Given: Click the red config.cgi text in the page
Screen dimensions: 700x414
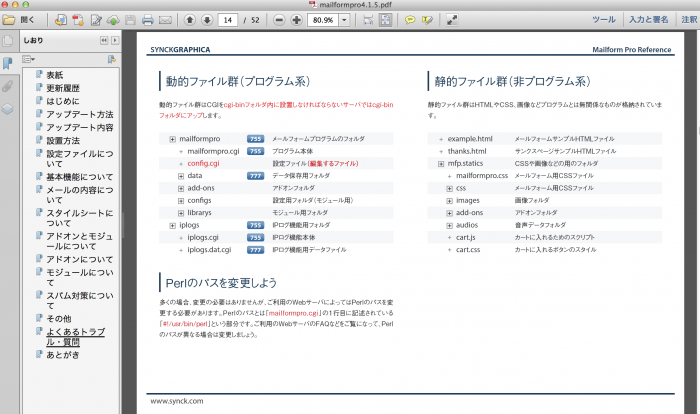Looking at the screenshot, I should [203, 163].
